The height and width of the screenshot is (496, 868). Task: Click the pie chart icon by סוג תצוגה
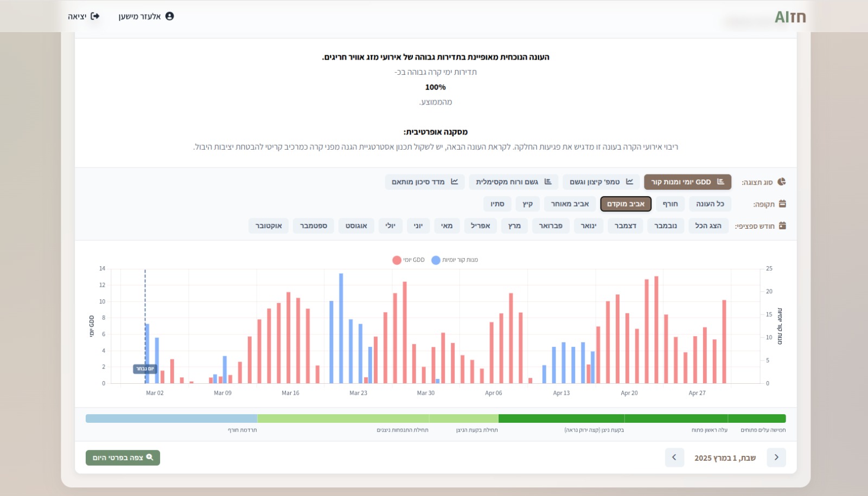point(782,182)
